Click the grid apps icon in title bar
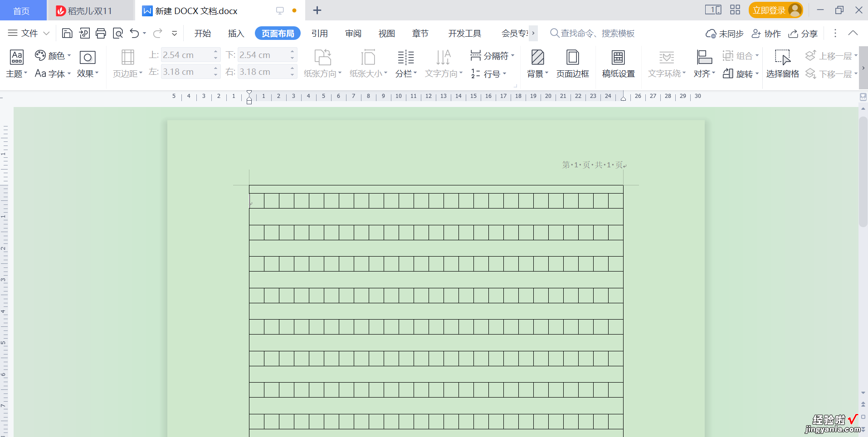Screen dimensions: 868x437 (x=735, y=10)
